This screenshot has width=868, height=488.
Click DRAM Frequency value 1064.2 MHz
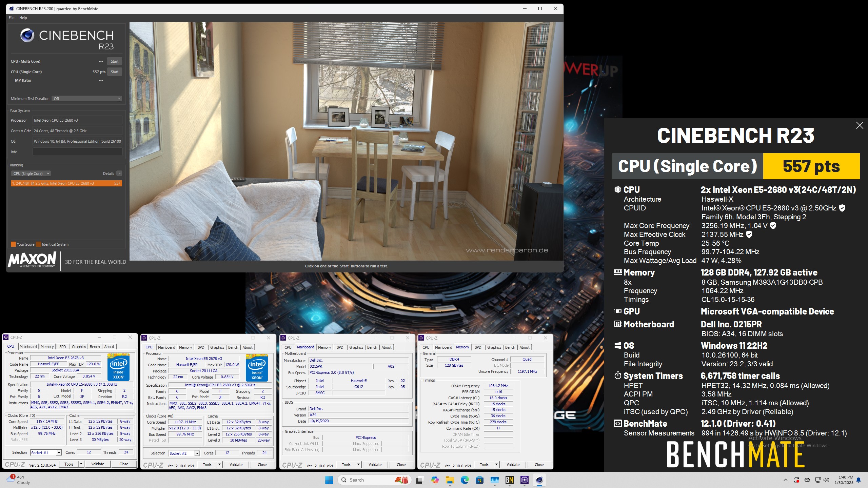click(498, 386)
